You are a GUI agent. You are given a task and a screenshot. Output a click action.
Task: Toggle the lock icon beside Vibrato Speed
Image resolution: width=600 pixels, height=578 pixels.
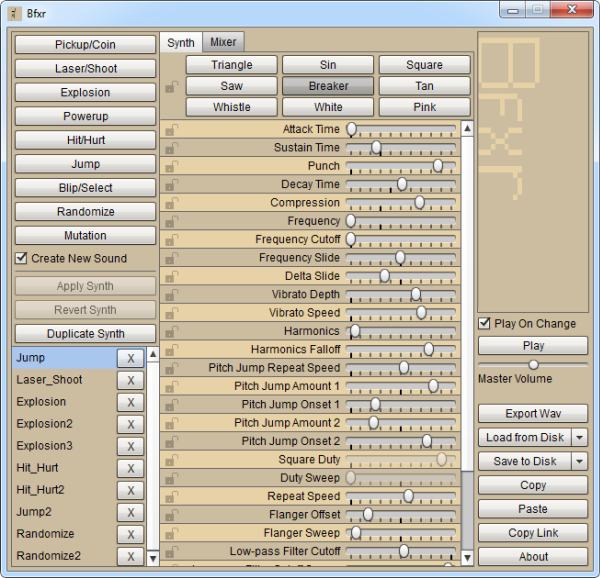(x=171, y=313)
